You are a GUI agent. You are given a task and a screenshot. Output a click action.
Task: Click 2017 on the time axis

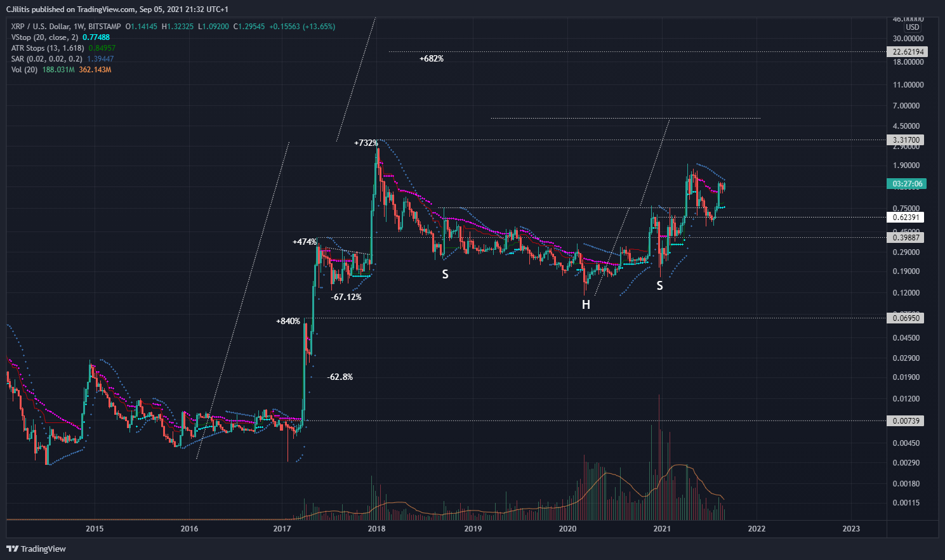(x=282, y=529)
